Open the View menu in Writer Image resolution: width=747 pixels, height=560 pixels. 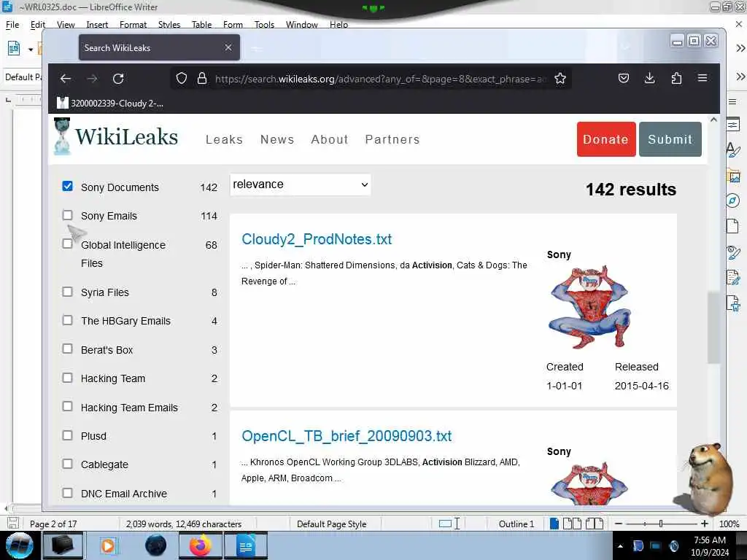pos(66,25)
